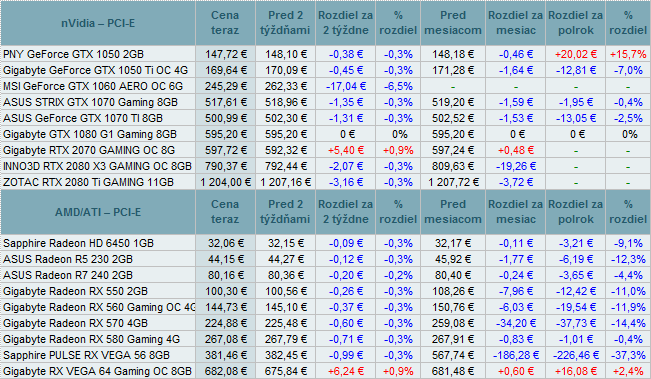Click the 682,08 € price of RX VEGA 64
This screenshot has height=379, width=651.
pyautogui.click(x=225, y=371)
